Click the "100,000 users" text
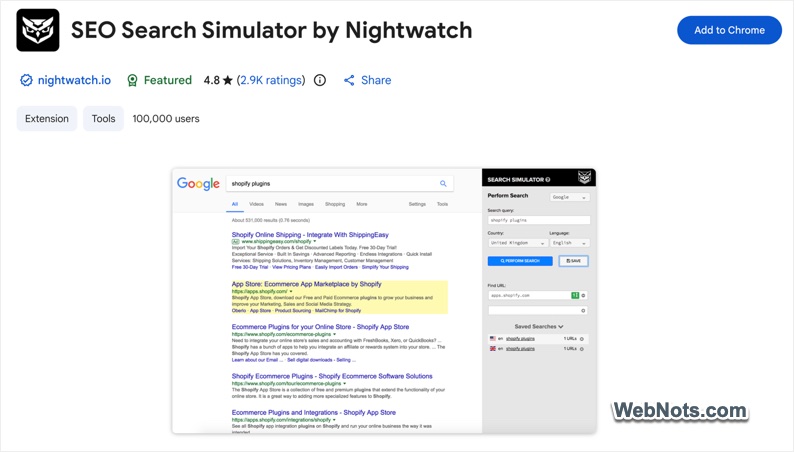This screenshot has height=452, width=794. click(x=166, y=118)
